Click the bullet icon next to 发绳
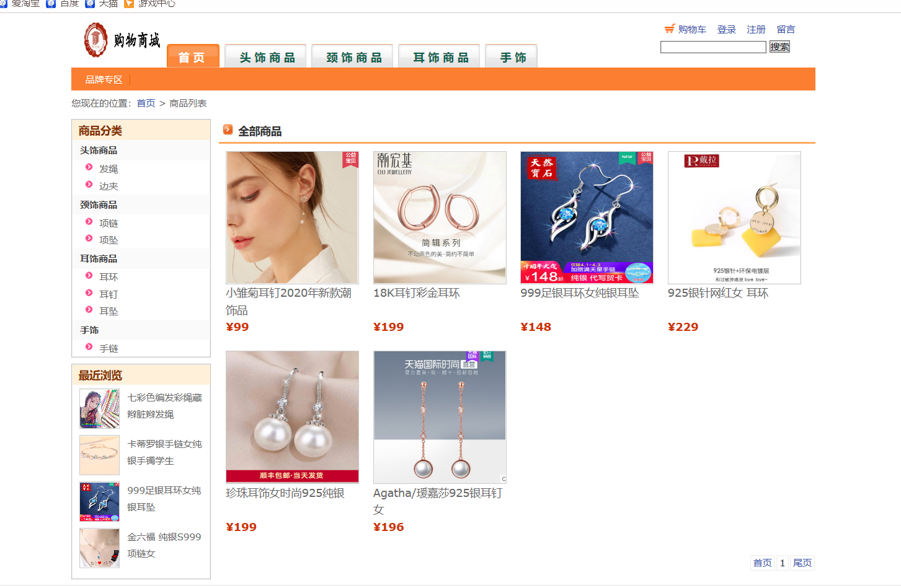901x588 pixels. [x=89, y=167]
